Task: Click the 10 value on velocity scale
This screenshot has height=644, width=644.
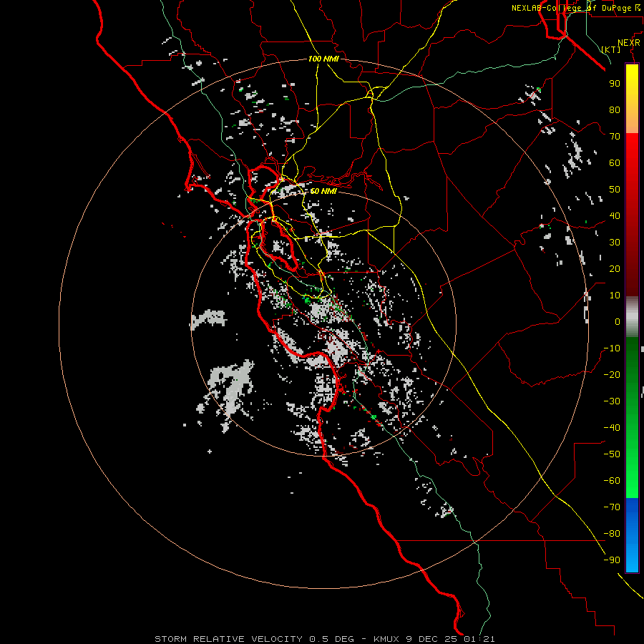Action: [615, 296]
